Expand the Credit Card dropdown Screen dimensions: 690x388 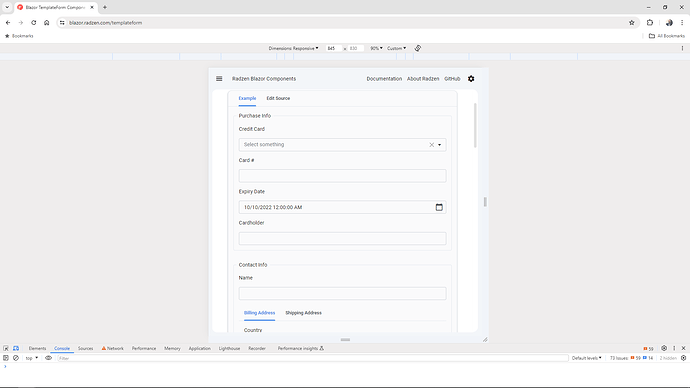pyautogui.click(x=439, y=145)
